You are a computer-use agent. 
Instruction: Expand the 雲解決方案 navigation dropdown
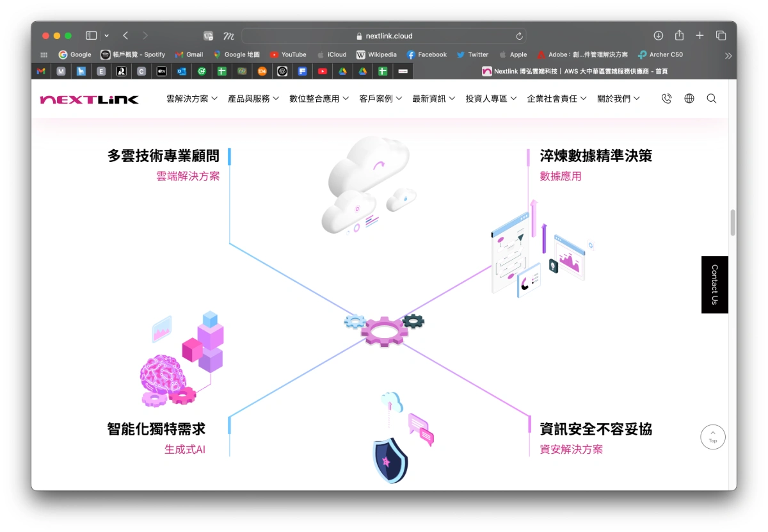[191, 99]
